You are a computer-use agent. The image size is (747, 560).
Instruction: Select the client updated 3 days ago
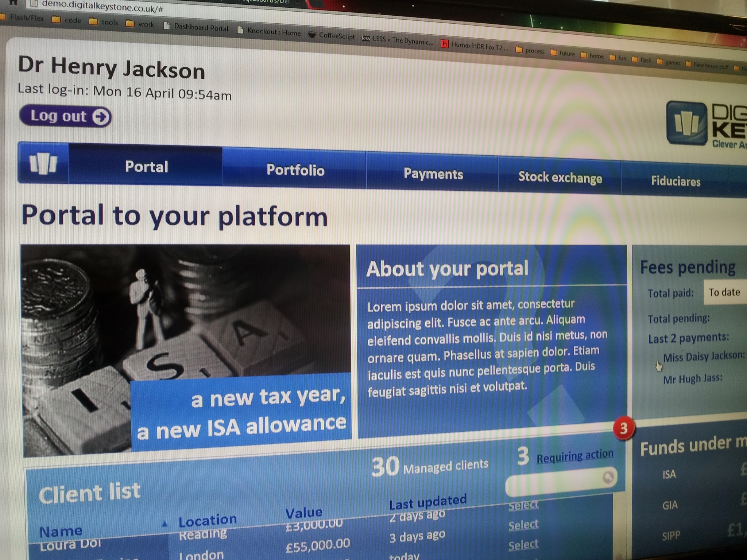coord(523,525)
